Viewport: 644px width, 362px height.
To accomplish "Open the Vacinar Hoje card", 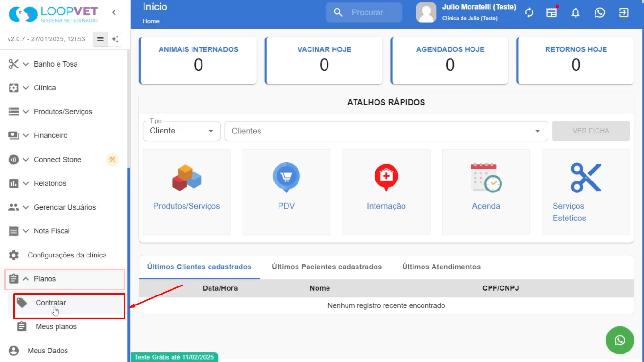I will [x=324, y=60].
